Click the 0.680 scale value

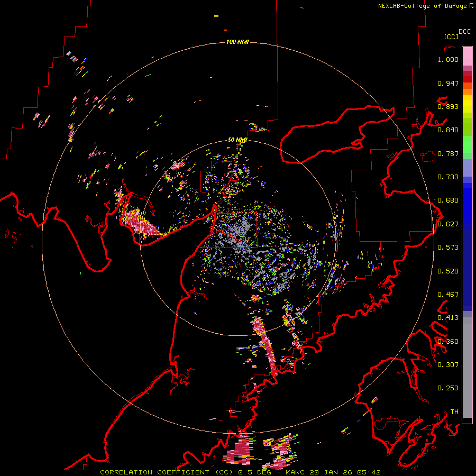[x=448, y=200]
